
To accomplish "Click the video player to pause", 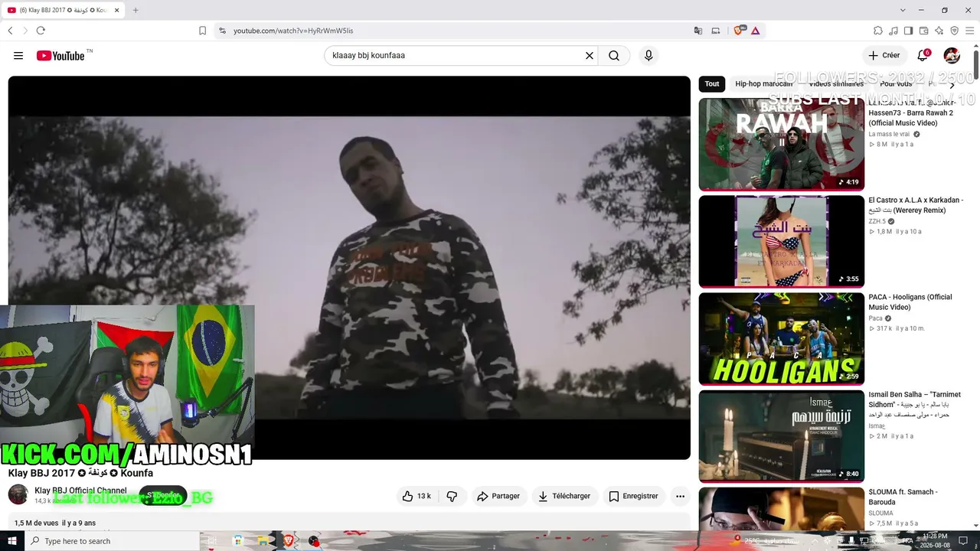I will [349, 267].
